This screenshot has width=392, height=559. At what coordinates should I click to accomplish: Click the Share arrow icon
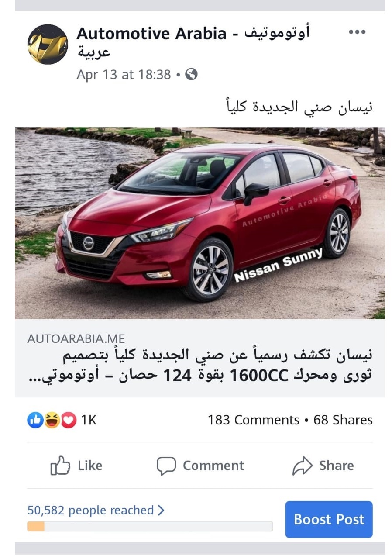pos(302,466)
